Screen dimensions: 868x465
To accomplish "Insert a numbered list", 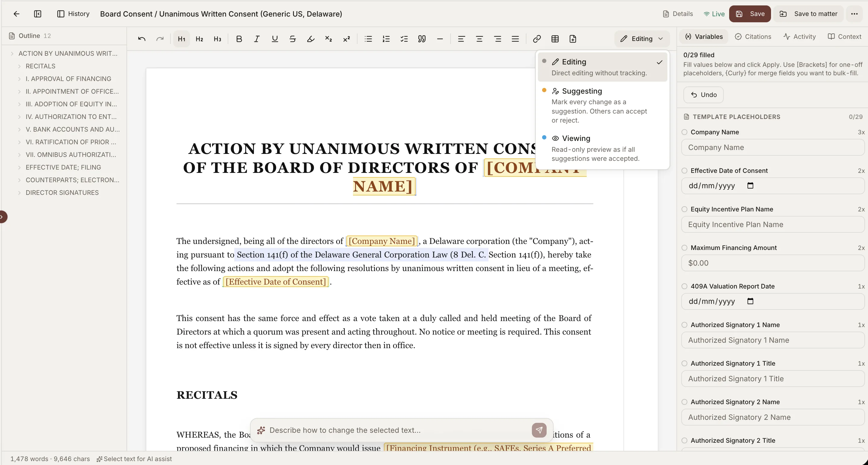I will tap(386, 39).
